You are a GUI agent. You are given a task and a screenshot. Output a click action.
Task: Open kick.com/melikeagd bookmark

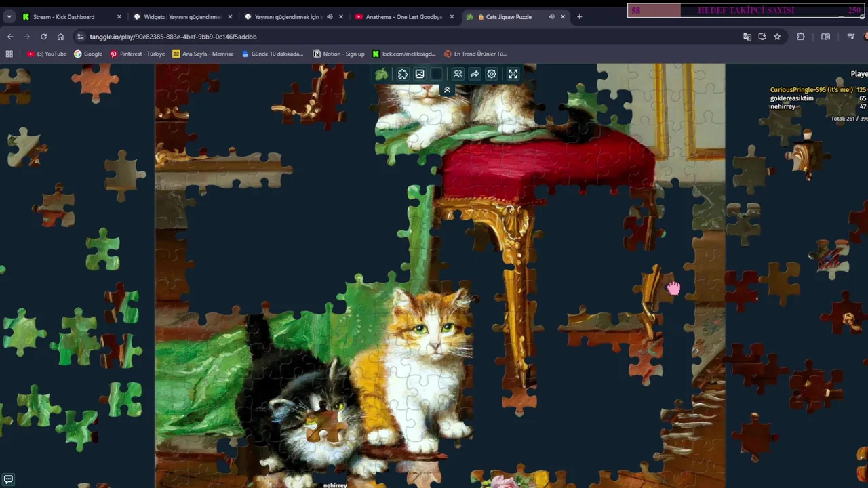coord(404,54)
